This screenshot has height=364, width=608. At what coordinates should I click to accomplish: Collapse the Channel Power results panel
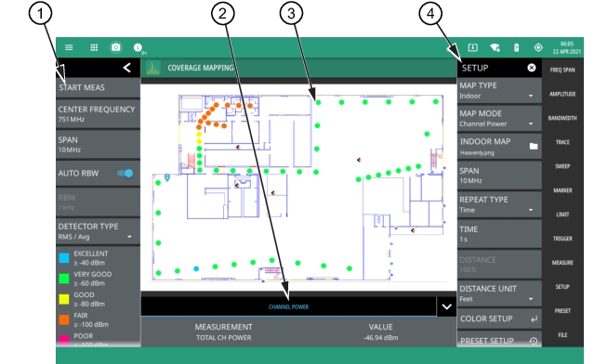(x=446, y=306)
